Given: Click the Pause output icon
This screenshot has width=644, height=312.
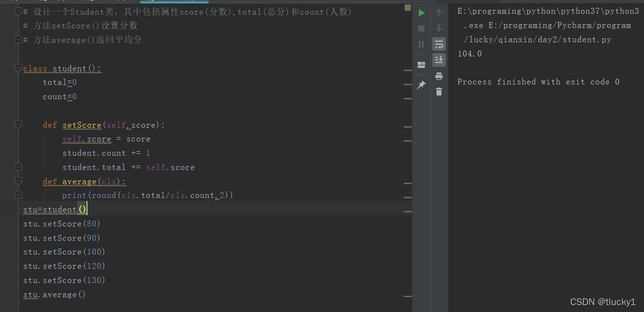Looking at the screenshot, I should [x=421, y=44].
